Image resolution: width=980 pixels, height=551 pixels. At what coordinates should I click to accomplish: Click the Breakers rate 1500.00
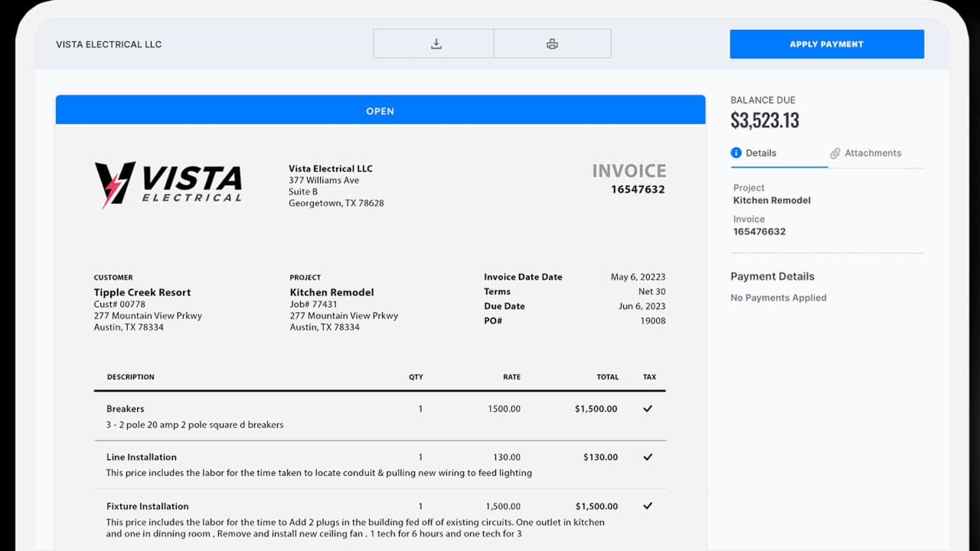(x=504, y=409)
